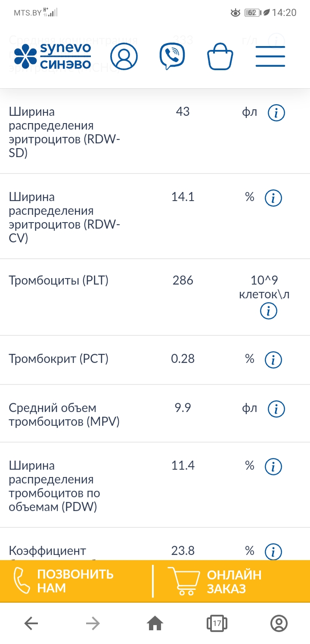The image size is (310, 644).
Task: Show info for MPV row
Action: click(x=276, y=409)
